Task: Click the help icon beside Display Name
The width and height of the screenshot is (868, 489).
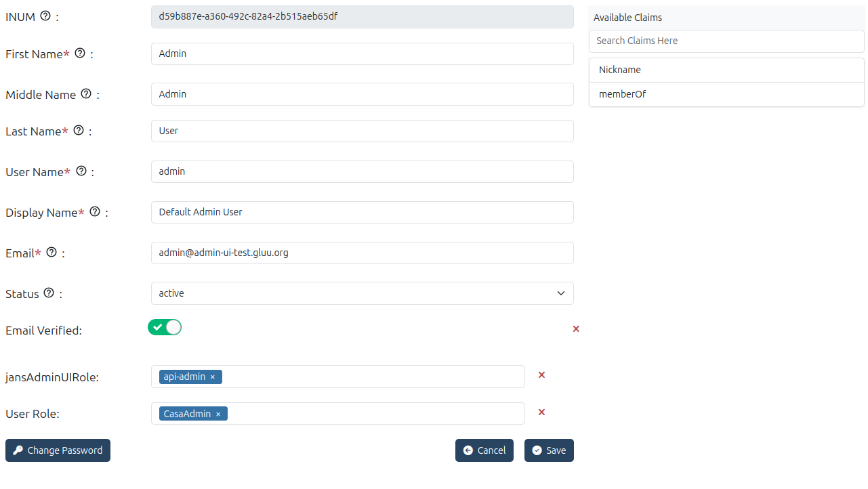Action: (95, 211)
